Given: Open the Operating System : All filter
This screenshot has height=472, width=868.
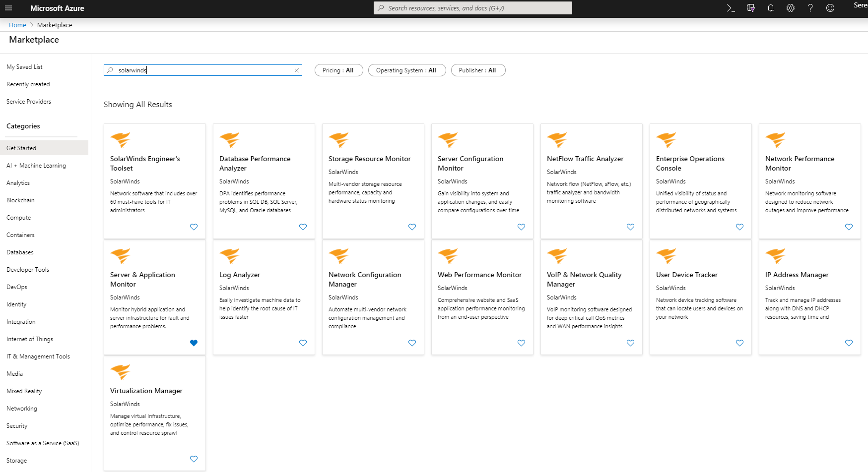Looking at the screenshot, I should tap(406, 70).
